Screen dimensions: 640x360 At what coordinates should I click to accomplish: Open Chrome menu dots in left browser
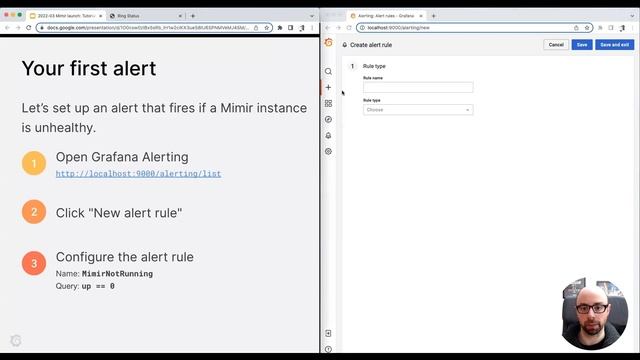point(312,28)
